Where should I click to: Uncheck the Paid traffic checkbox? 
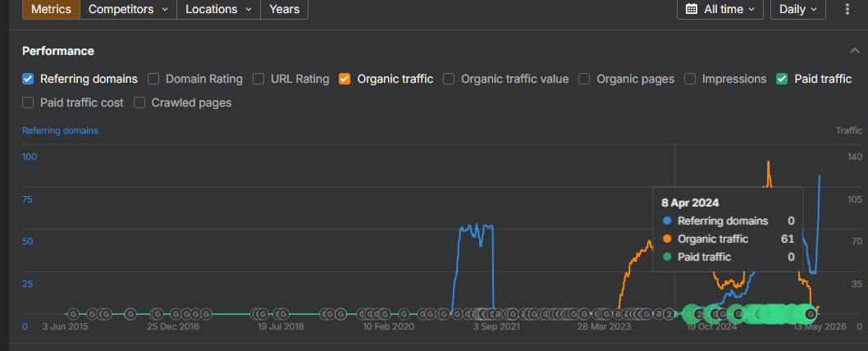(x=782, y=79)
